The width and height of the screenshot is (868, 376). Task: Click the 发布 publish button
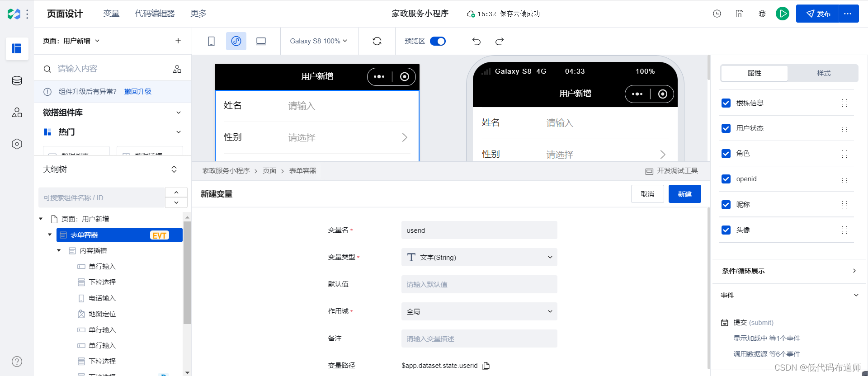point(818,14)
